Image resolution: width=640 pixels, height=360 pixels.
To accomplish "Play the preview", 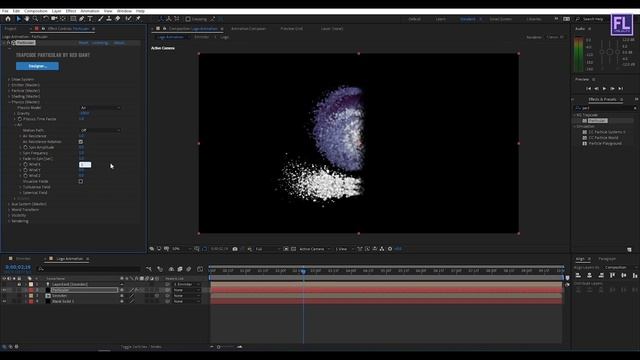I will [x=604, y=89].
